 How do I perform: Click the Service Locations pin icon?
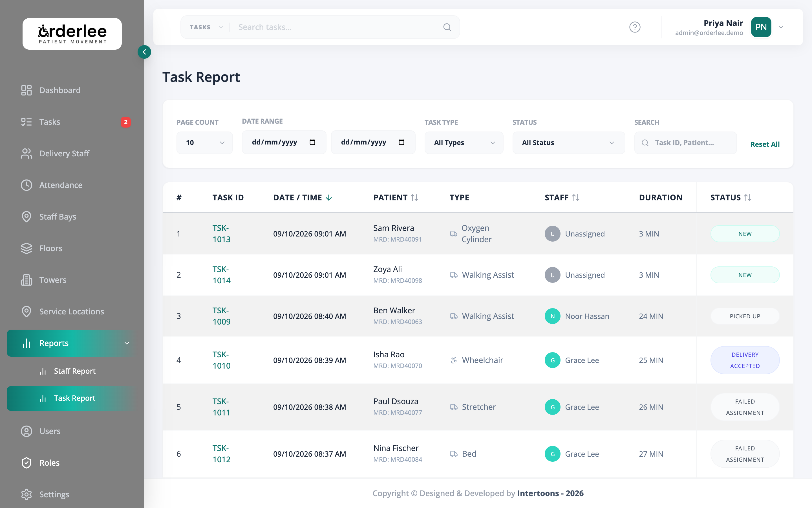[x=26, y=312]
